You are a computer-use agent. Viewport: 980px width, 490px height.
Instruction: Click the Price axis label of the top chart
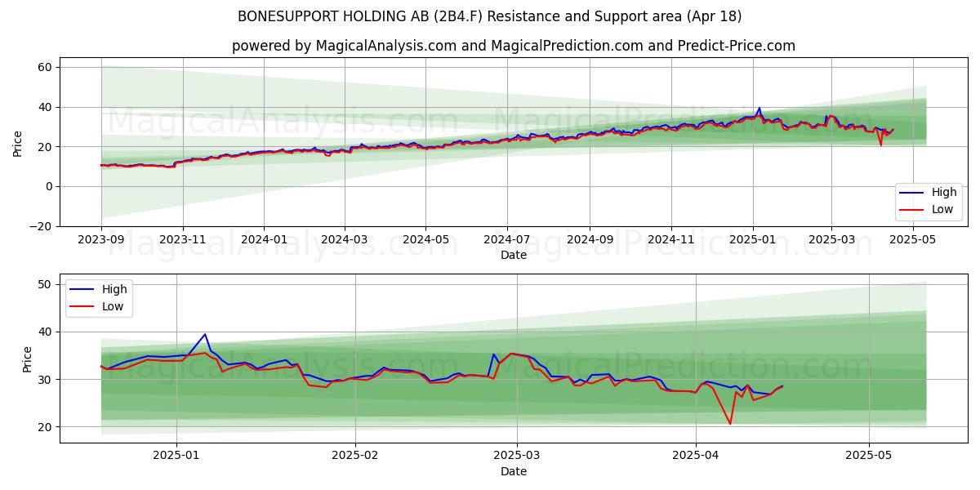18,142
